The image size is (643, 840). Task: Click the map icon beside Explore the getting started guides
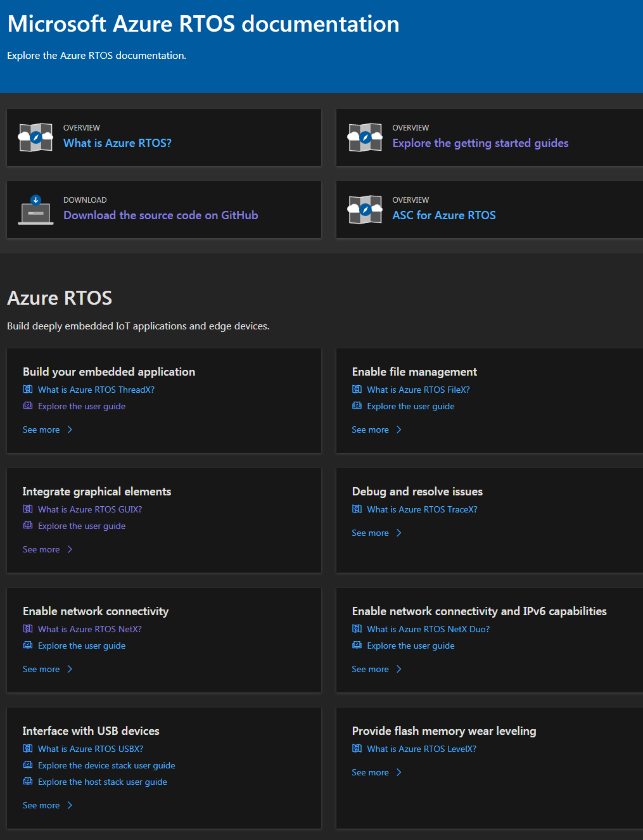[x=365, y=137]
